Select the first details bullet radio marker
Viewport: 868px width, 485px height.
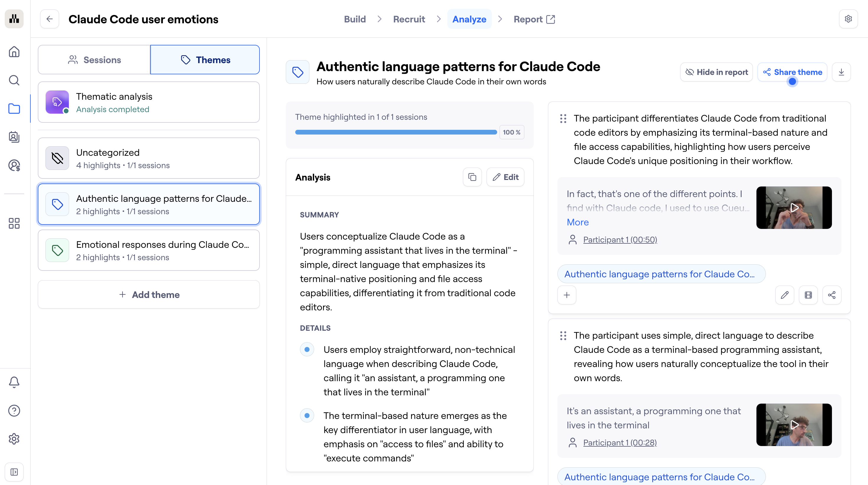click(x=307, y=350)
